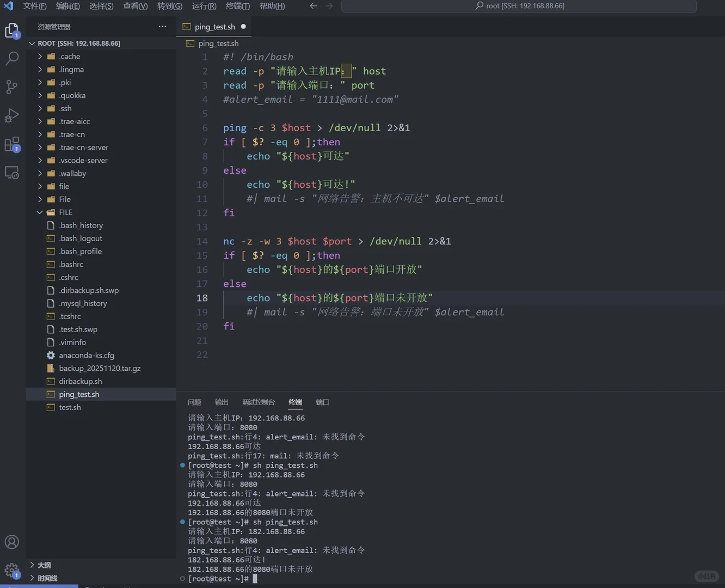
Task: Click line number 18 in the gutter
Action: coord(202,298)
